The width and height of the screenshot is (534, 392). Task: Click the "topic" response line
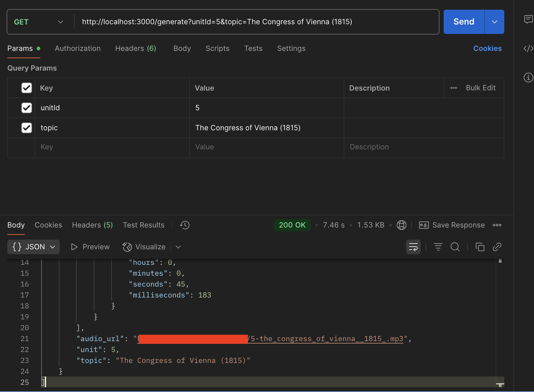163,360
